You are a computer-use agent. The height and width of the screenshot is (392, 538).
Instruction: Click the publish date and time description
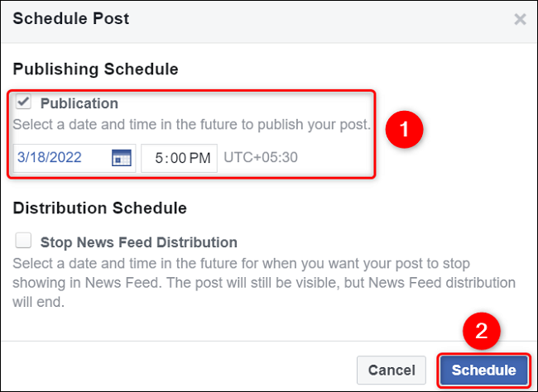pyautogui.click(x=192, y=125)
